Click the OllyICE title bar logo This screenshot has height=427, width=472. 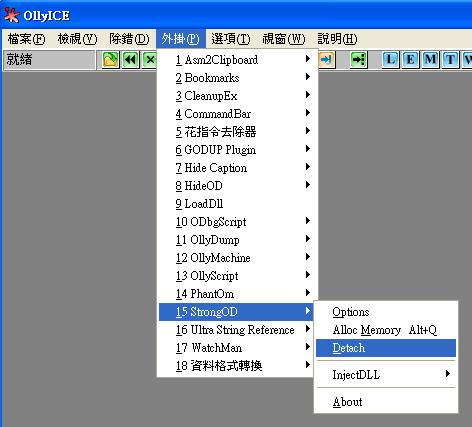point(12,15)
